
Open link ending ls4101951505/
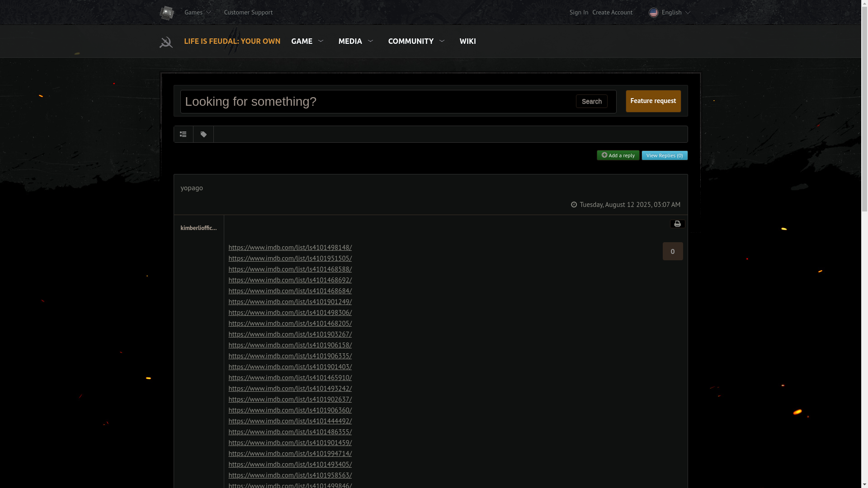click(290, 258)
